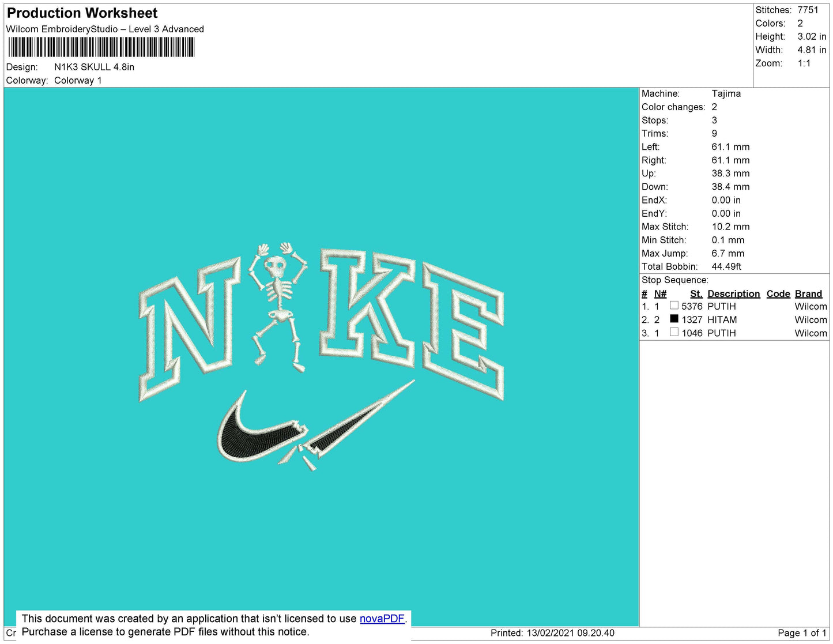Select 'Wilcom EmbroideryStudio – Level 3 Advanced' text
The image size is (833, 644).
coord(105,29)
